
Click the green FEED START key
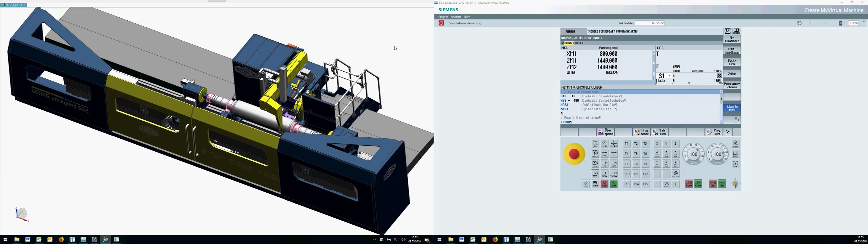(722, 184)
